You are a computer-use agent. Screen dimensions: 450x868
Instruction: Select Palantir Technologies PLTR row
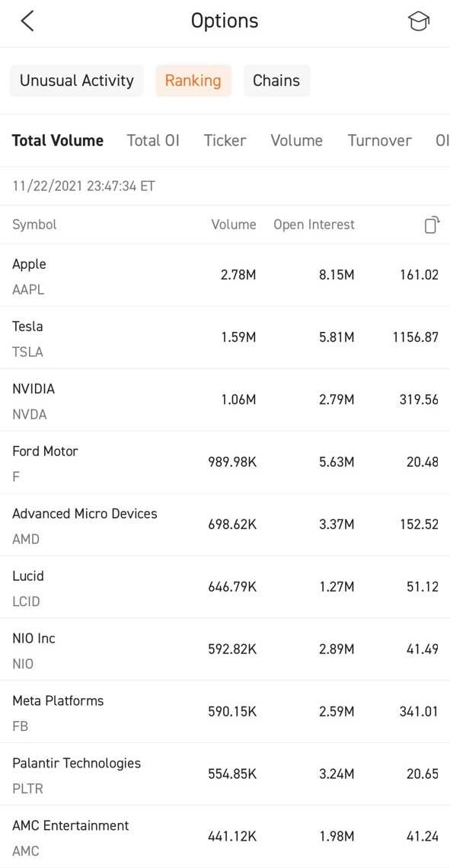pyautogui.click(x=225, y=775)
